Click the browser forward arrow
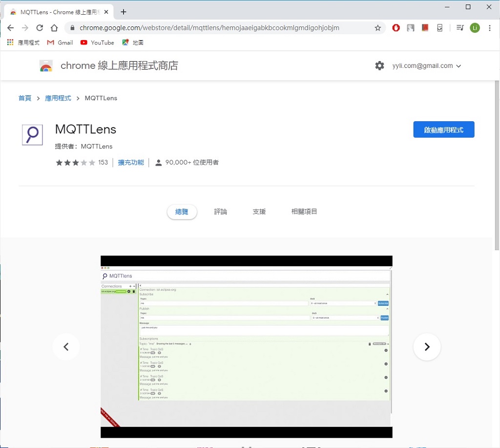 pyautogui.click(x=25, y=28)
